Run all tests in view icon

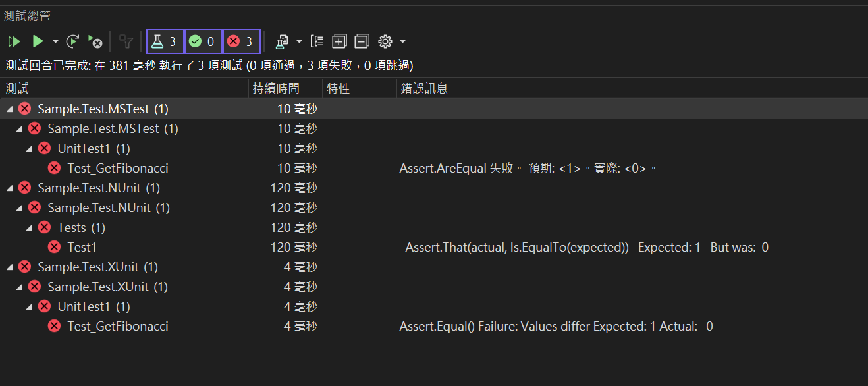pyautogui.click(x=14, y=41)
